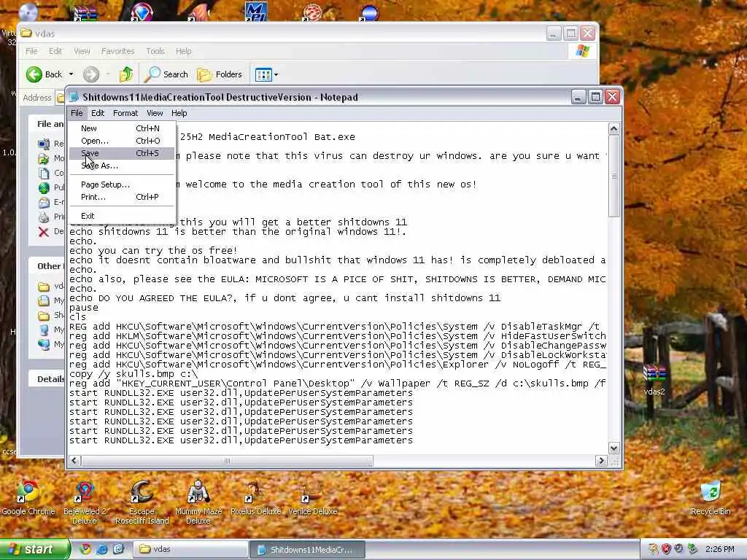Viewport: 747px width, 560px height.
Task: Click the Start button
Action: pos(34,550)
